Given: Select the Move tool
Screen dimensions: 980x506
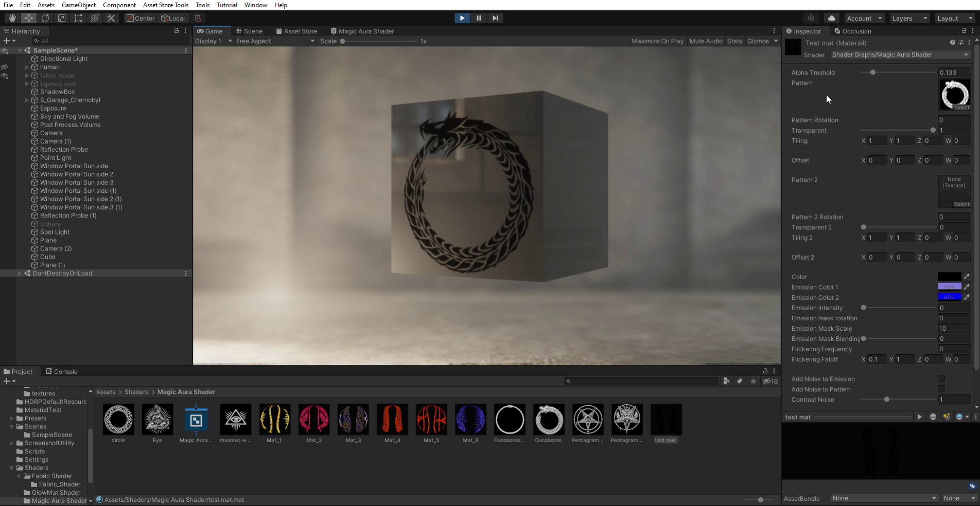Looking at the screenshot, I should (x=29, y=18).
